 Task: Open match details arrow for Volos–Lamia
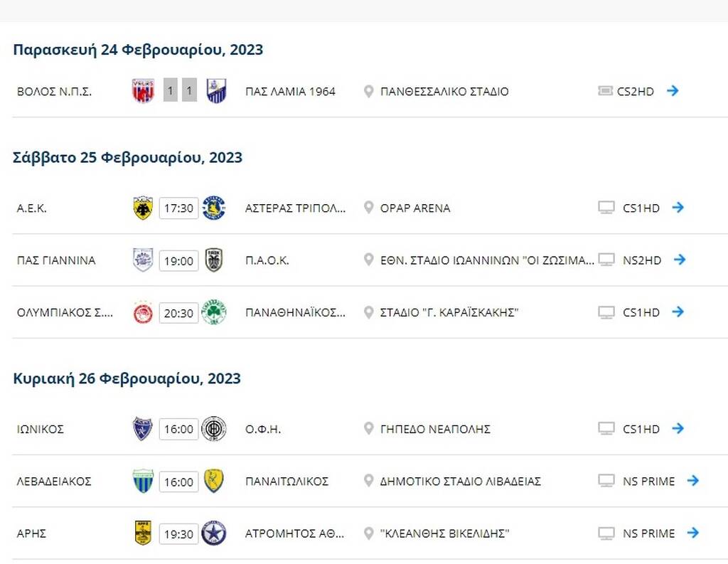pyautogui.click(x=673, y=91)
